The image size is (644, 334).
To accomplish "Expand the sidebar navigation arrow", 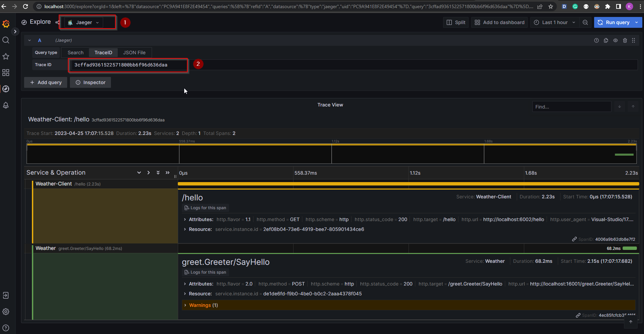I will [x=15, y=32].
